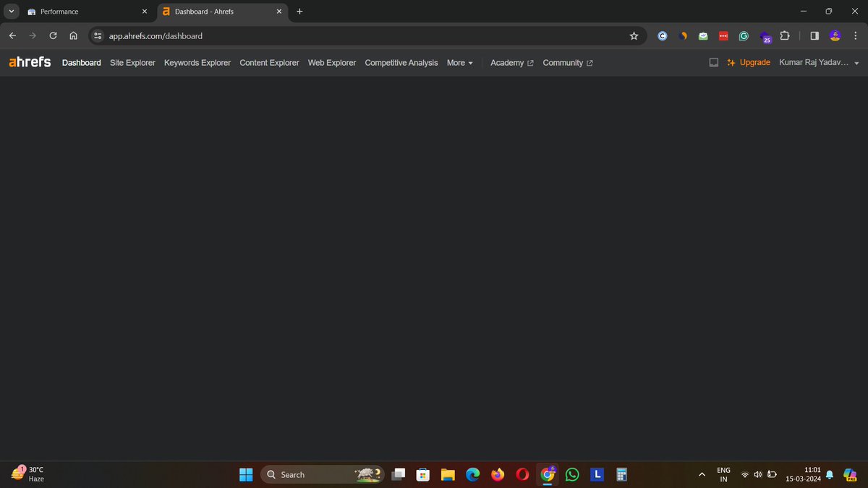
Task: Open the Chrome profile avatar
Action: click(835, 35)
